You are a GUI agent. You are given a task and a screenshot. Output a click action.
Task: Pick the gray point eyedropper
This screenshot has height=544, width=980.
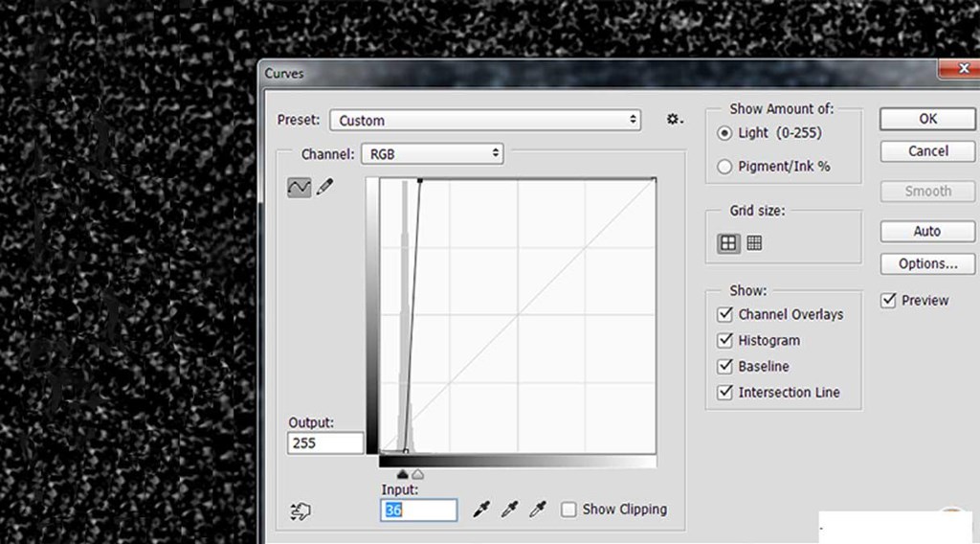(x=509, y=509)
